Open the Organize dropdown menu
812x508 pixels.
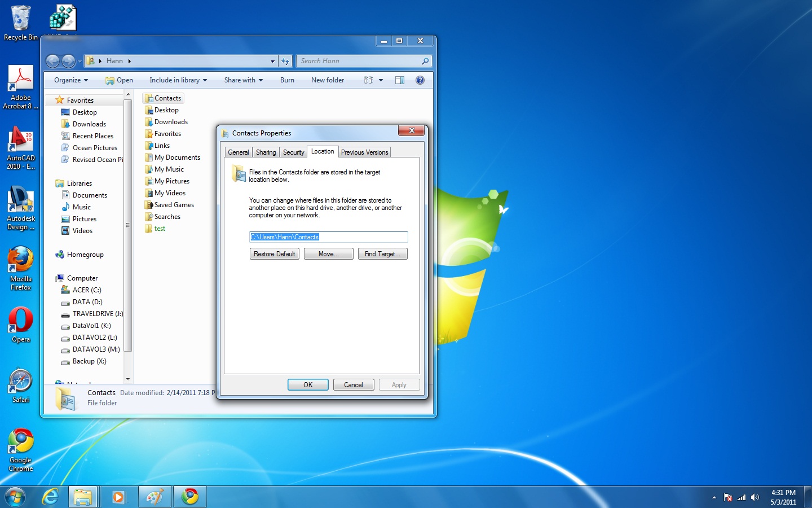(x=71, y=80)
